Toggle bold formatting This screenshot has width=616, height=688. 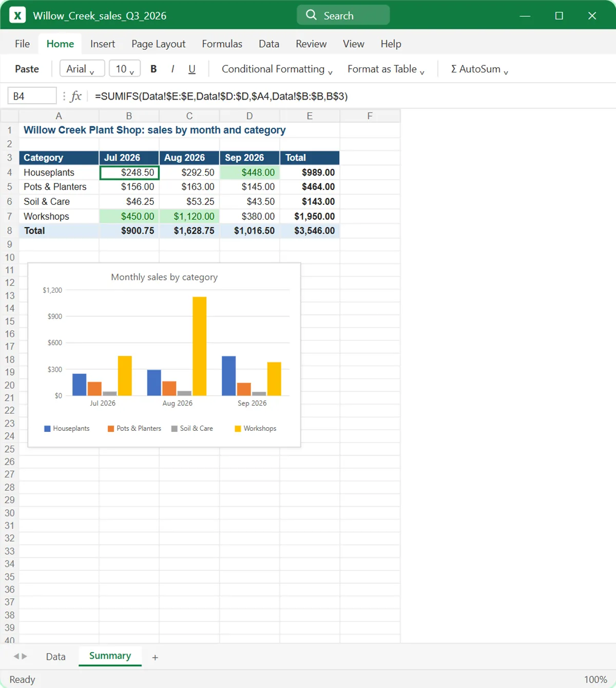point(153,69)
